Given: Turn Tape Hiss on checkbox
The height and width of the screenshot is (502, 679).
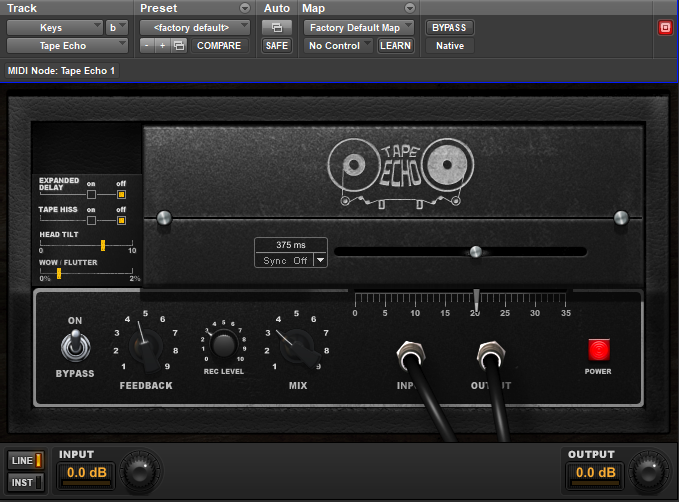Looking at the screenshot, I should coord(91,220).
